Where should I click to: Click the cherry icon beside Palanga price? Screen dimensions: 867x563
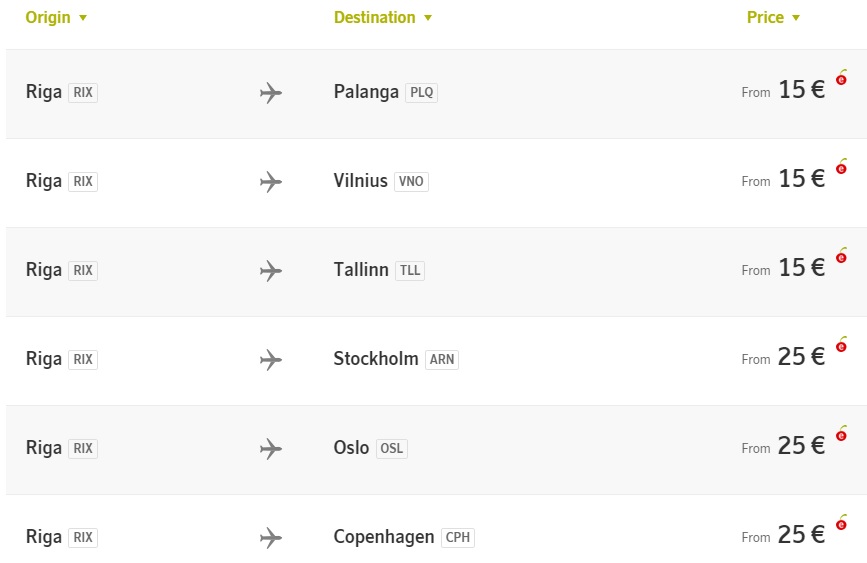pyautogui.click(x=842, y=77)
